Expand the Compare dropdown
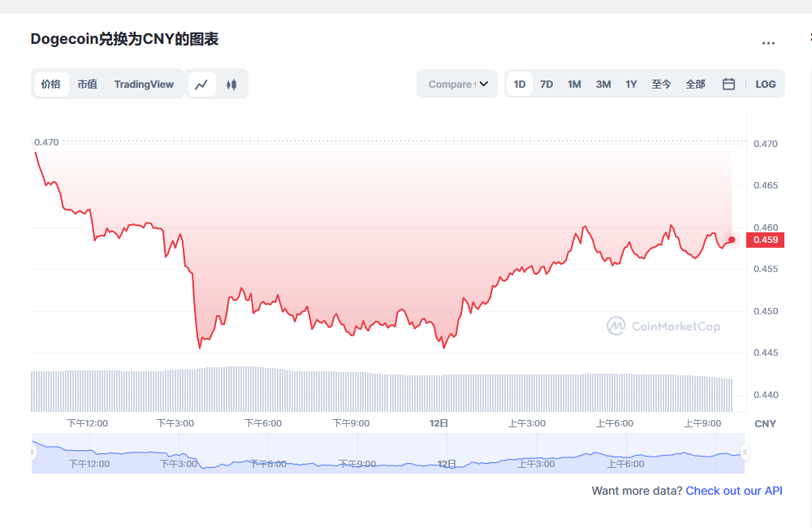The height and width of the screenshot is (528, 812). coord(457,84)
